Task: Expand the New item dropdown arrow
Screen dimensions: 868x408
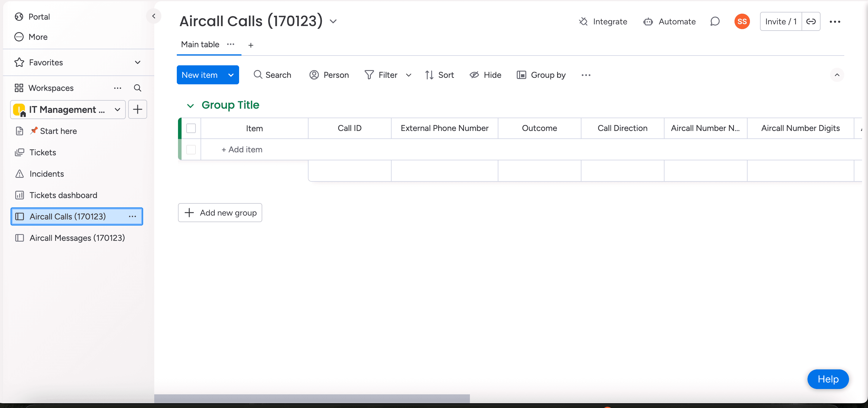Action: (231, 75)
